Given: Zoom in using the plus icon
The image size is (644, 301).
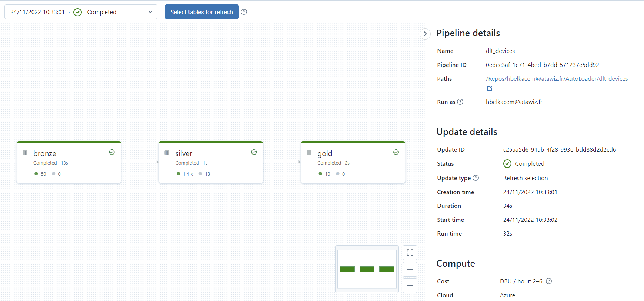Looking at the screenshot, I should click(410, 269).
